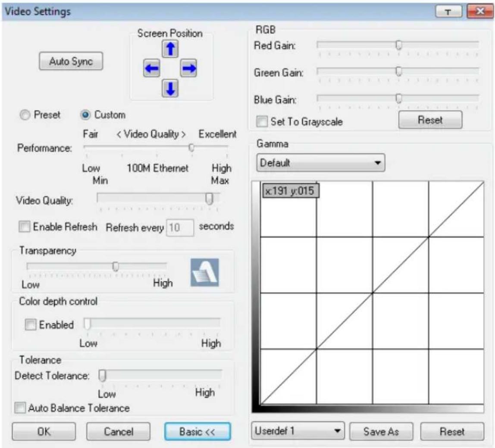Toggle Auto Balance Tolerance checkbox
The width and height of the screenshot is (495, 448).
[x=20, y=408]
